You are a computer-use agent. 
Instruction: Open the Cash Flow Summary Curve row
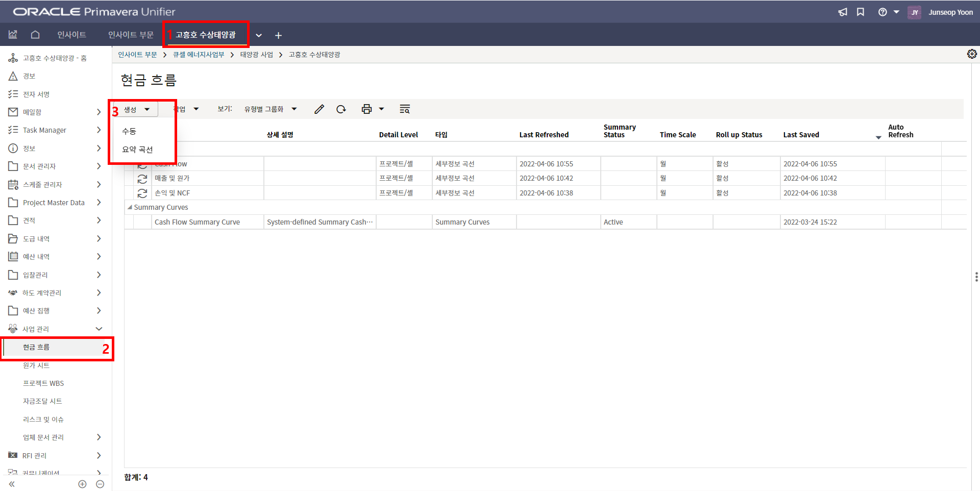click(x=197, y=222)
